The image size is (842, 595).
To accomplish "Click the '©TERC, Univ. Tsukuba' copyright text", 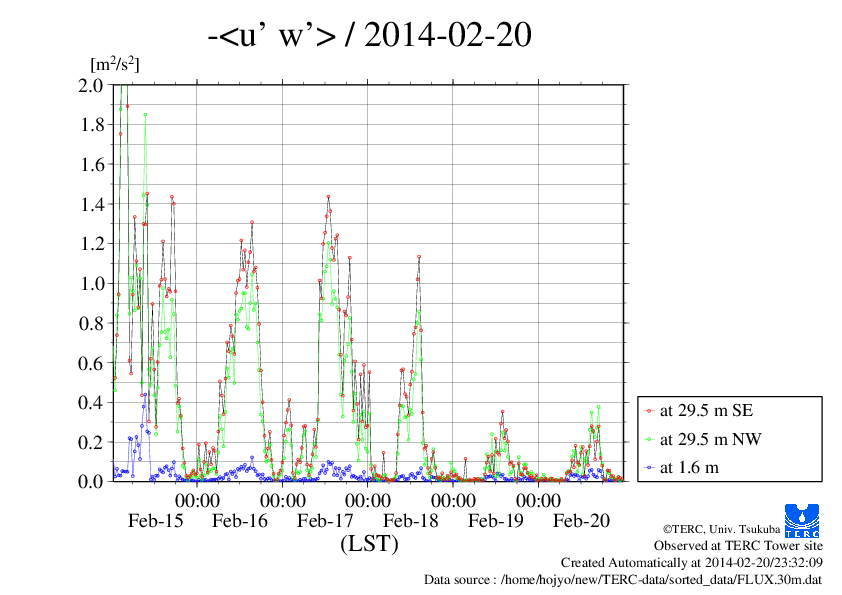I will [x=721, y=529].
